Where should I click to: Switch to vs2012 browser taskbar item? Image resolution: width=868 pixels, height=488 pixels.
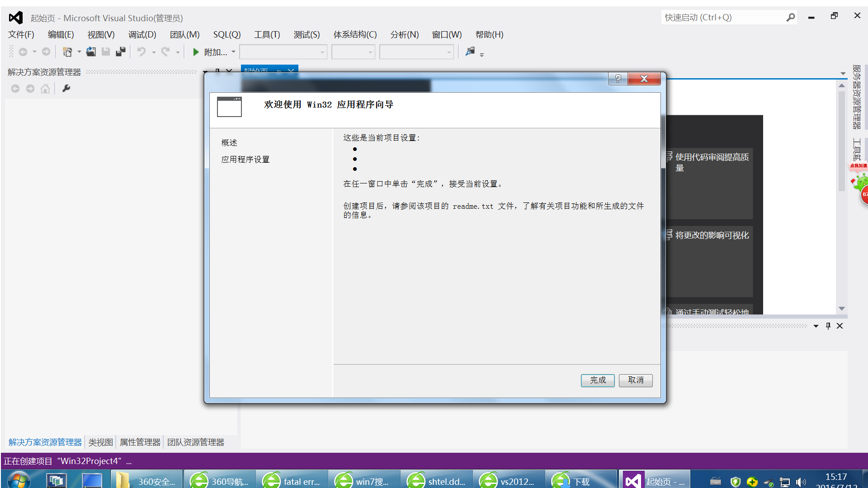click(509, 479)
